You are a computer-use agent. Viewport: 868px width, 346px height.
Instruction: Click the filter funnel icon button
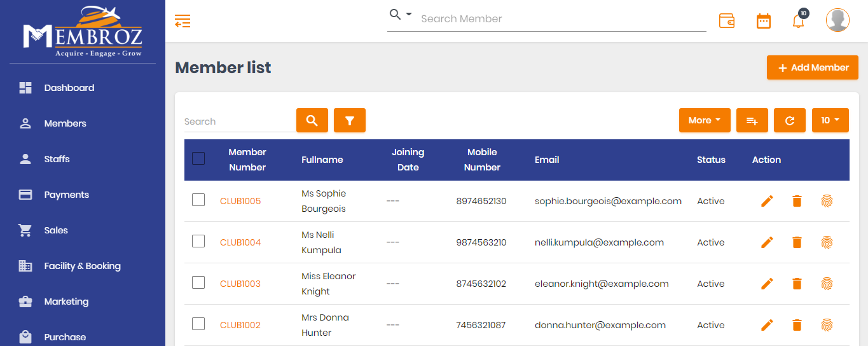click(x=349, y=120)
